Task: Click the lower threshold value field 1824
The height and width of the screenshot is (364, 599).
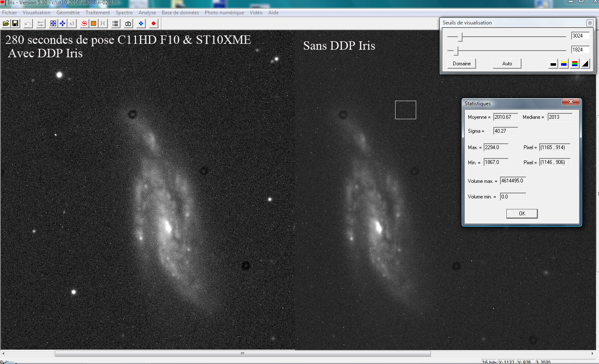Action: click(x=580, y=50)
